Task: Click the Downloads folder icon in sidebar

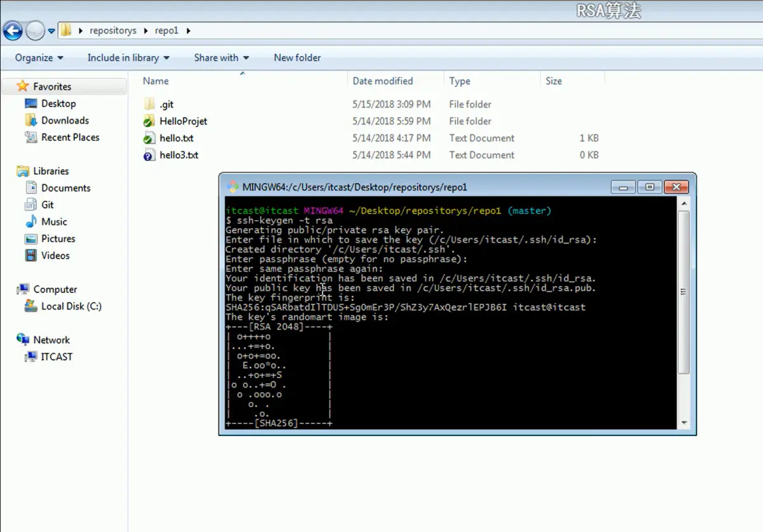Action: point(31,120)
